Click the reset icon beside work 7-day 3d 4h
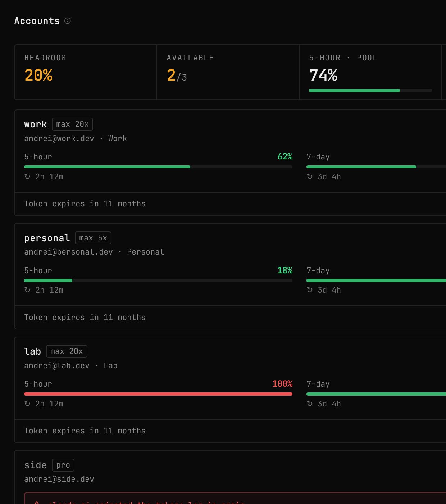Screen dimensions: 446x504 [310, 176]
